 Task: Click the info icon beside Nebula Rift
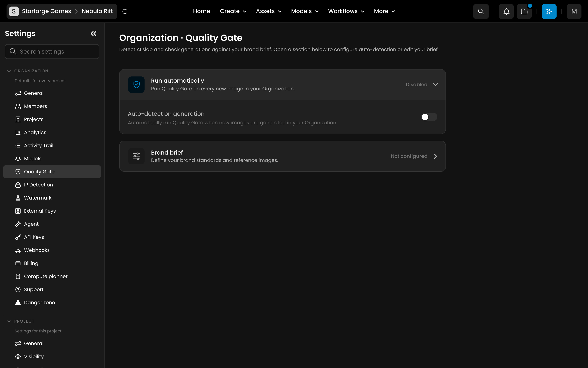point(125,11)
